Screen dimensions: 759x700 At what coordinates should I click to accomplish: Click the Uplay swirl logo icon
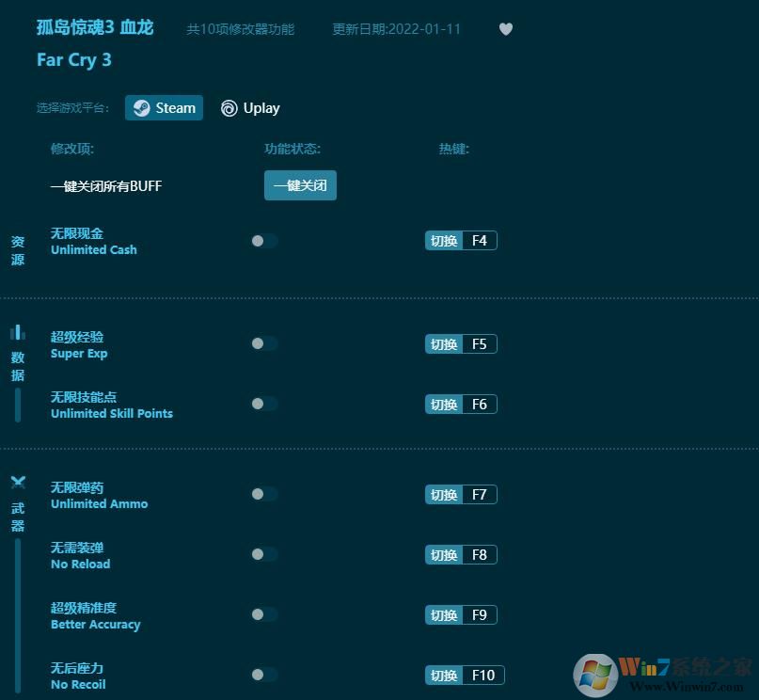click(229, 108)
